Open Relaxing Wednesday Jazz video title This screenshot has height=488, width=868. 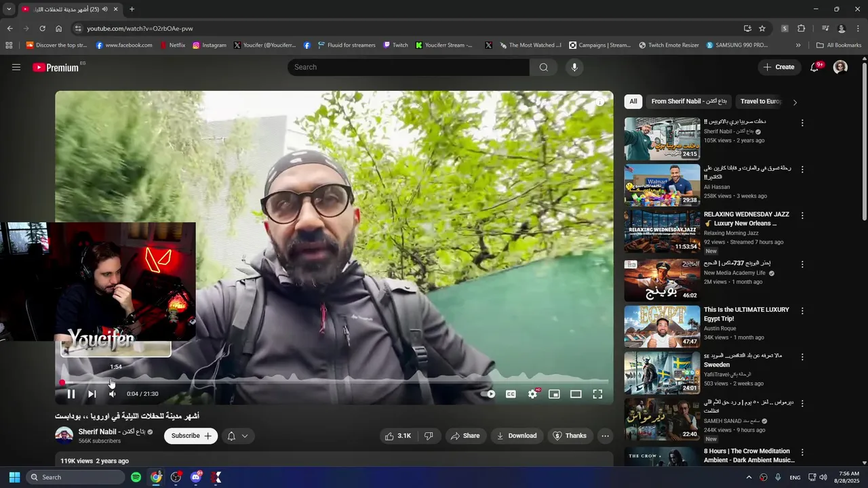coord(746,218)
